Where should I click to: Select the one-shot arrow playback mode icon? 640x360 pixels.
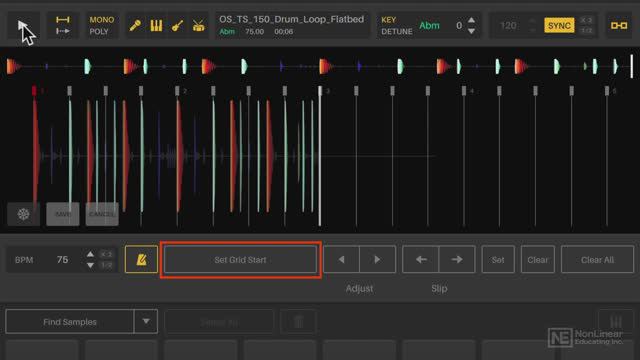coord(62,31)
